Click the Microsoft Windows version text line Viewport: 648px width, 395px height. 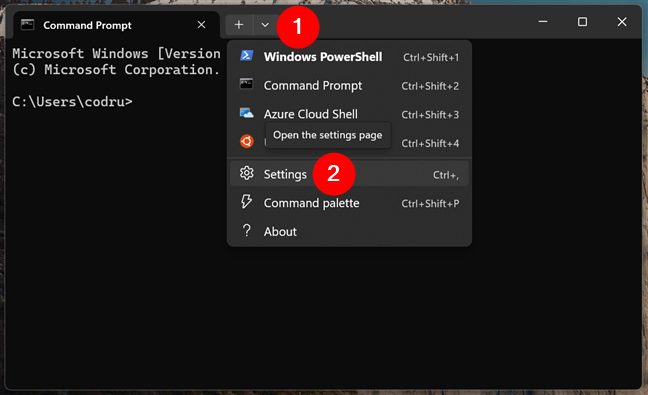pyautogui.click(x=117, y=54)
